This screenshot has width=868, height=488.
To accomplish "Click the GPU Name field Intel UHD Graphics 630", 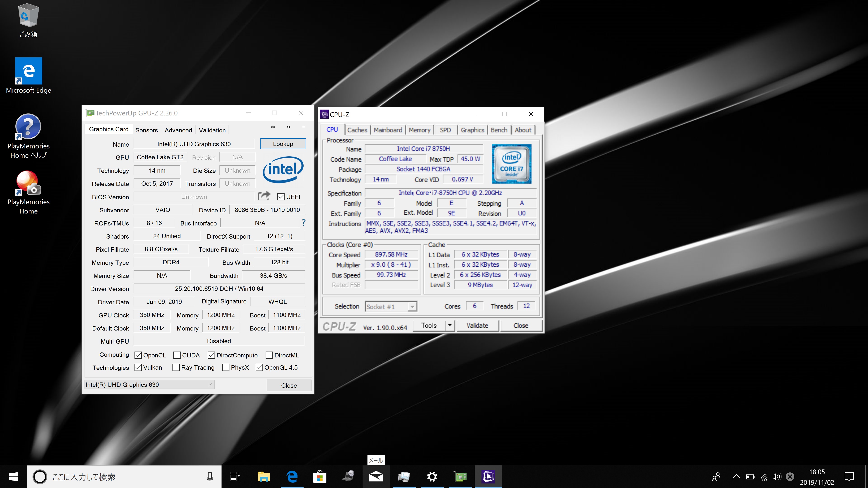I will 194,144.
